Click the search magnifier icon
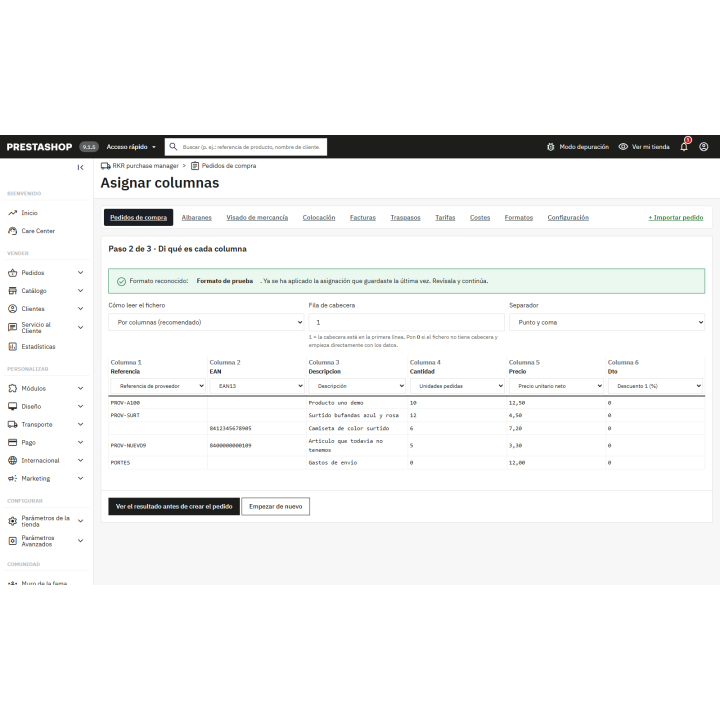Image resolution: width=720 pixels, height=720 pixels. (x=173, y=147)
